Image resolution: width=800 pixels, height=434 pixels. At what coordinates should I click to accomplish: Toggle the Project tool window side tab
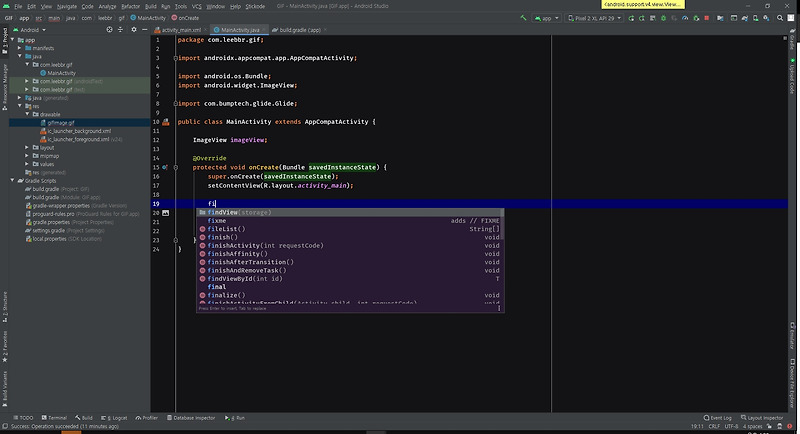pyautogui.click(x=4, y=42)
